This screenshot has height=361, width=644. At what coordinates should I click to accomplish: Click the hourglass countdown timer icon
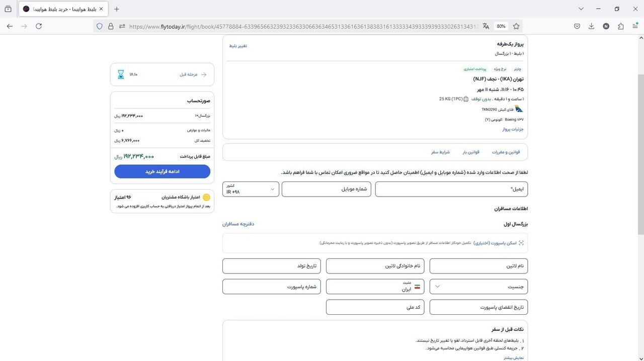[121, 74]
